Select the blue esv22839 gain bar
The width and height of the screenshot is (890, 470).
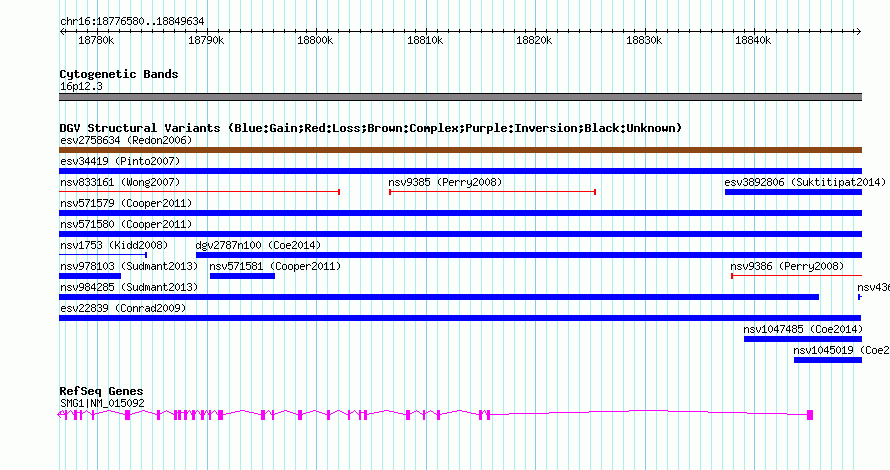pos(460,318)
